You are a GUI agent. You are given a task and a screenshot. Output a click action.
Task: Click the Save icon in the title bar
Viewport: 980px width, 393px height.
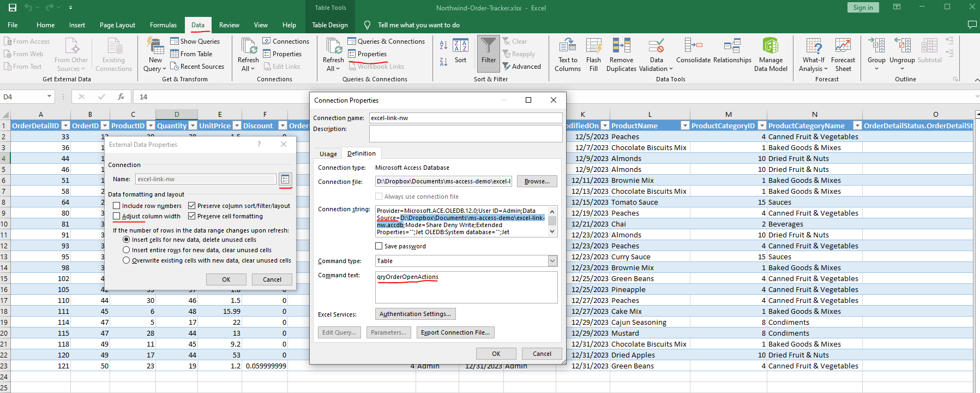point(13,8)
